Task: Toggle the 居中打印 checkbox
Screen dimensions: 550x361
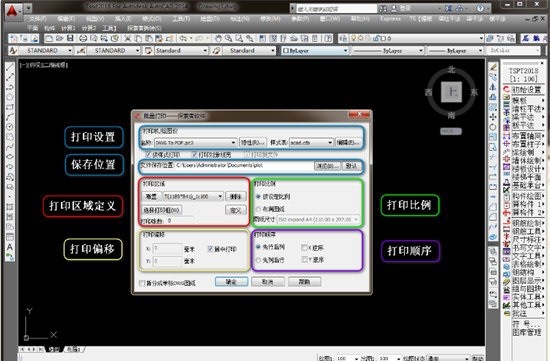Action: point(210,249)
